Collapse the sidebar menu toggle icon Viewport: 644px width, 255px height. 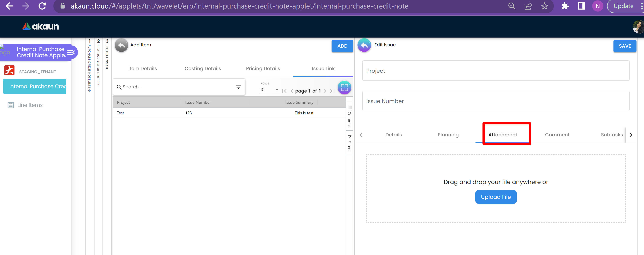click(x=71, y=52)
